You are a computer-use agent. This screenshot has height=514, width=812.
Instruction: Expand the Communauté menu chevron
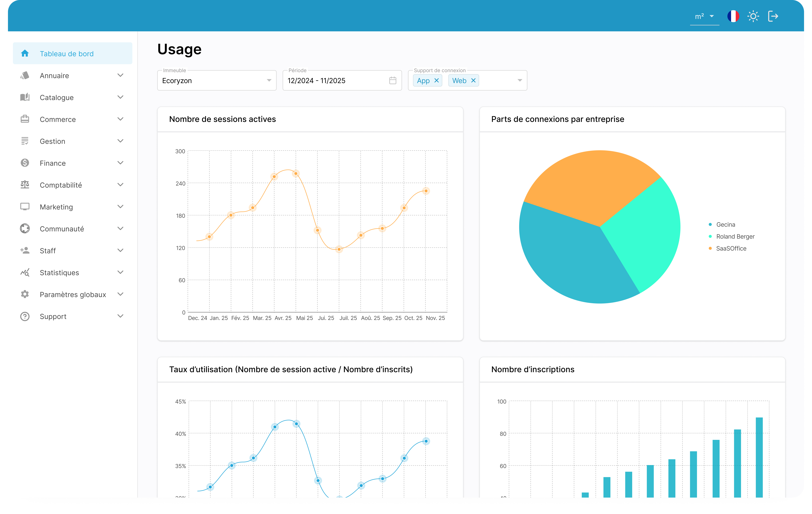[120, 228]
